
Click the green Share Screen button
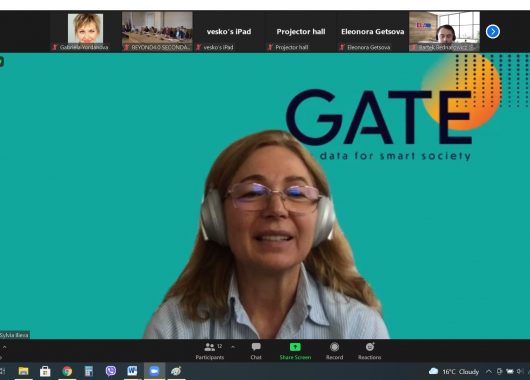coord(295,351)
